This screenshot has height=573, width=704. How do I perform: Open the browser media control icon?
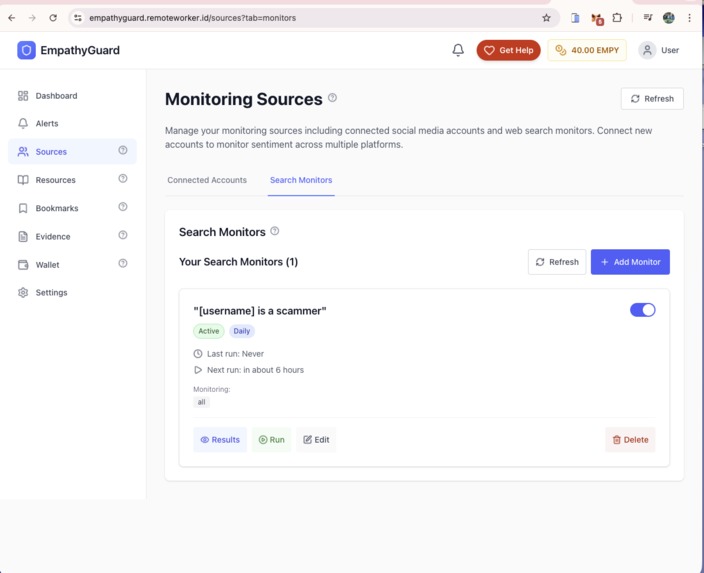[x=647, y=18]
